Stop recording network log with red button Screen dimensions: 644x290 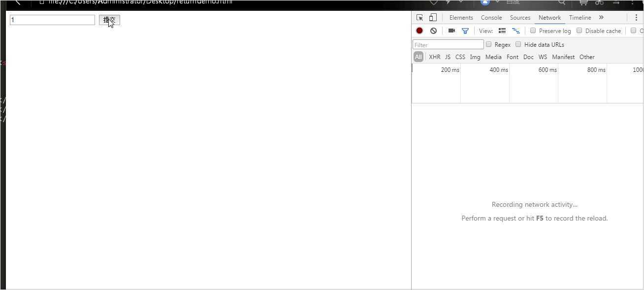419,31
